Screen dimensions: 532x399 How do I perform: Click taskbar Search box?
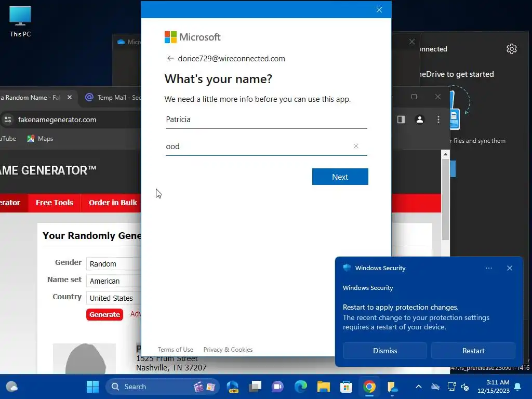click(163, 387)
